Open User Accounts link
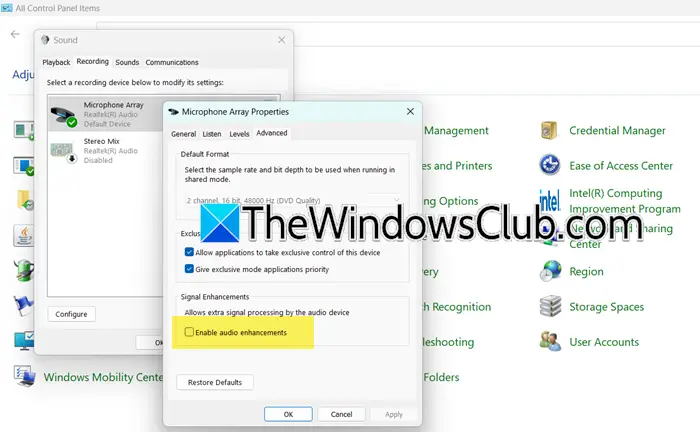This screenshot has height=432, width=700. [x=604, y=342]
